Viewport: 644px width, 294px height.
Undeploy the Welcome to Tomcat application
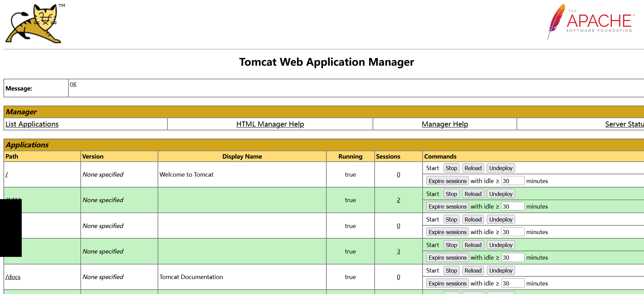click(501, 168)
